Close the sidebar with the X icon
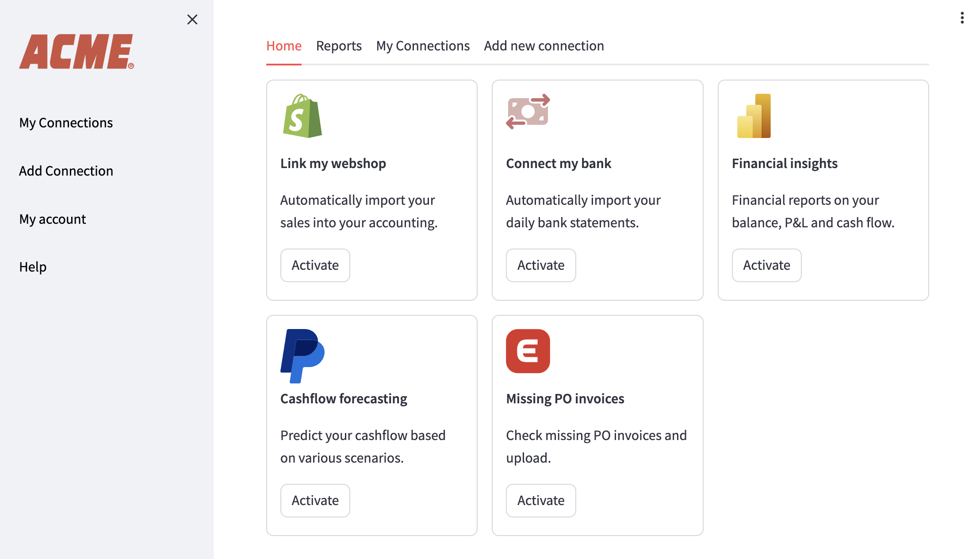This screenshot has width=980, height=559. pos(192,19)
